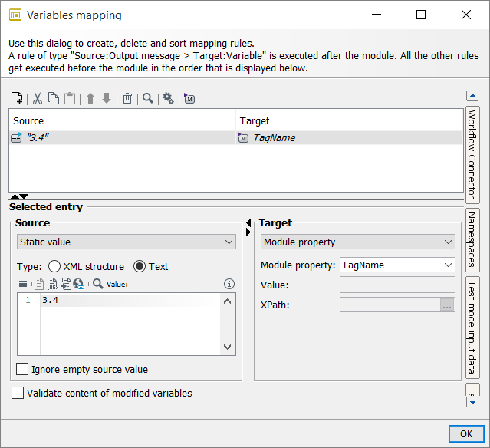Enable Ignore empty source value checkbox
Screen dimensions: 490x448
pyautogui.click(x=22, y=369)
